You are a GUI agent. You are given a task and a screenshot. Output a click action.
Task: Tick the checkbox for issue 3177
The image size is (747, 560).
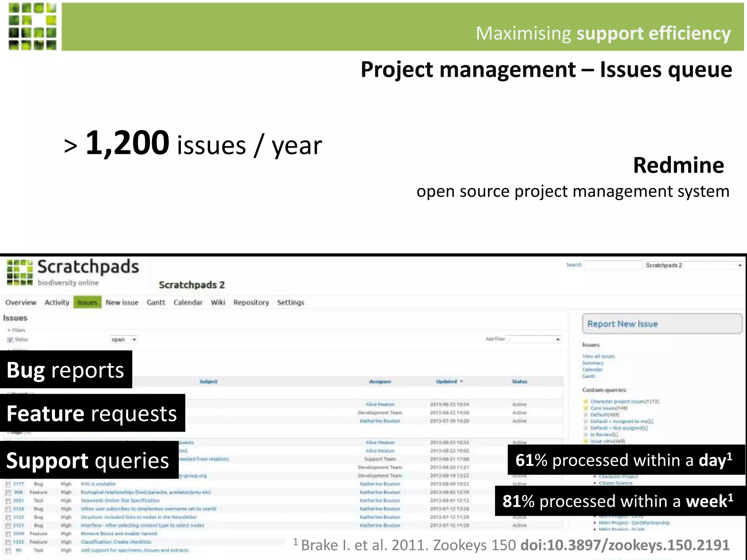8,484
